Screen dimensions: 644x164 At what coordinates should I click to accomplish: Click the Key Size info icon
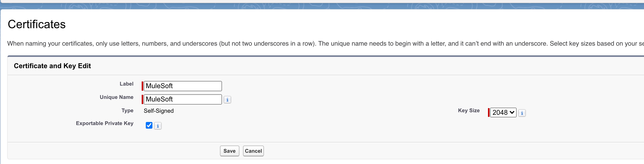tap(522, 113)
